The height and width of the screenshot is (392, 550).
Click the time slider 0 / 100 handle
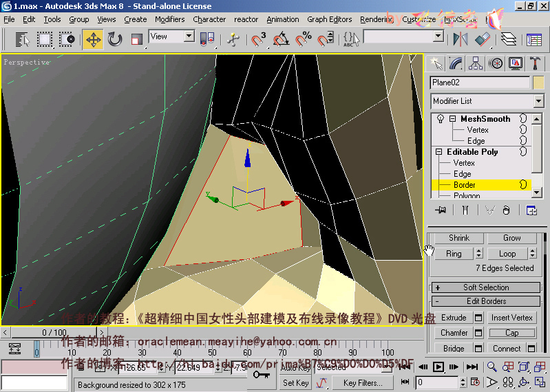coord(54,332)
